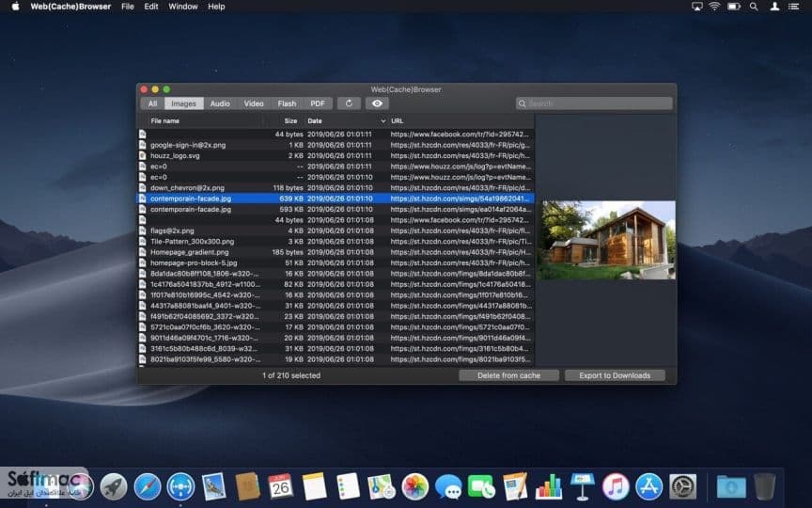Click file icon beside Homepage_gradient.png
The image size is (812, 508).
(x=143, y=252)
